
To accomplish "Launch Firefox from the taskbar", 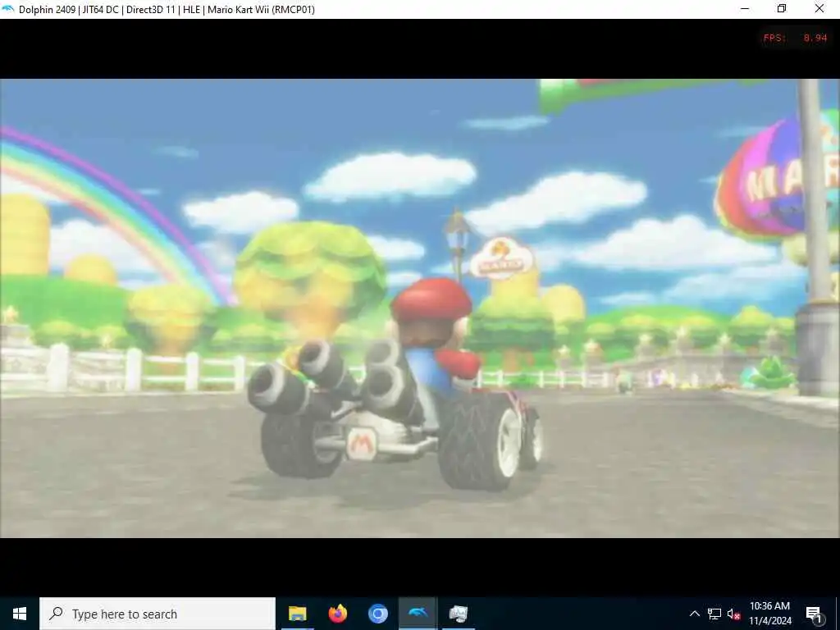I will 337,614.
